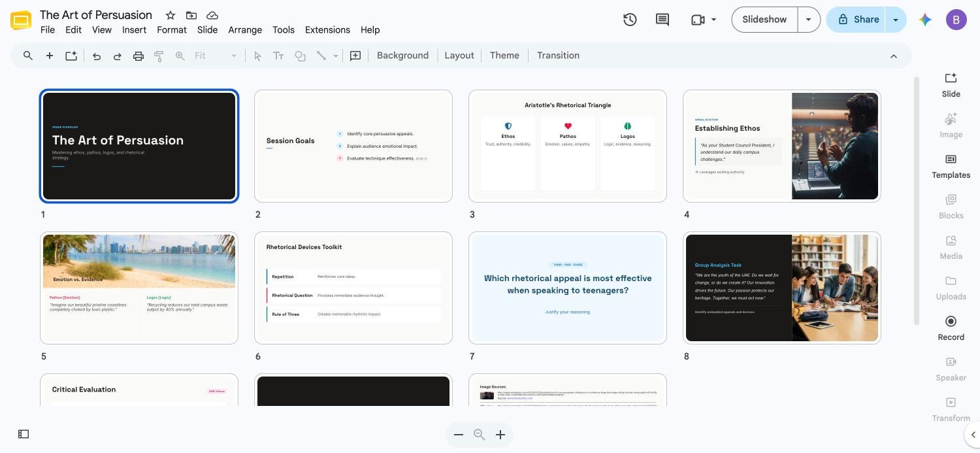Open the Gemini sparkle icon
This screenshot has width=980, height=453.
pyautogui.click(x=925, y=20)
